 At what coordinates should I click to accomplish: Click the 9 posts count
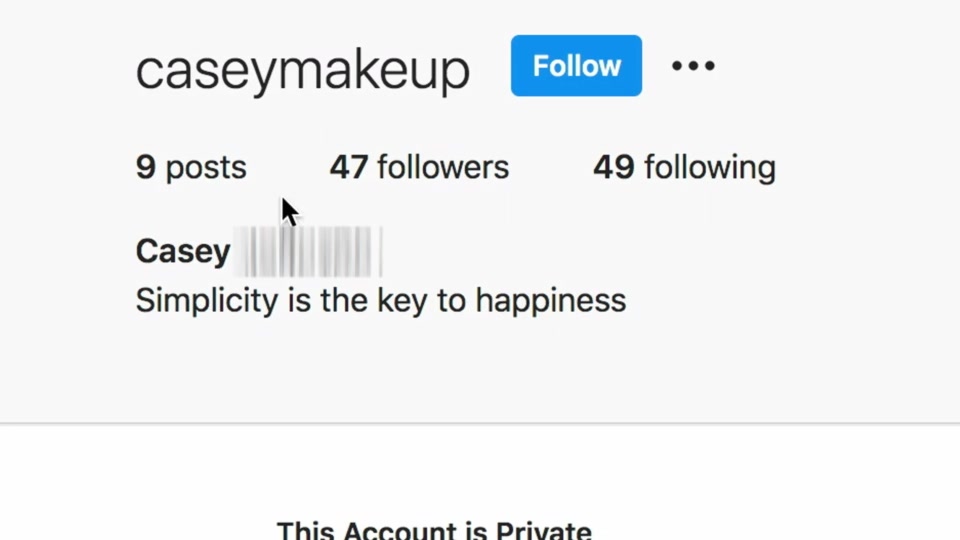click(191, 167)
